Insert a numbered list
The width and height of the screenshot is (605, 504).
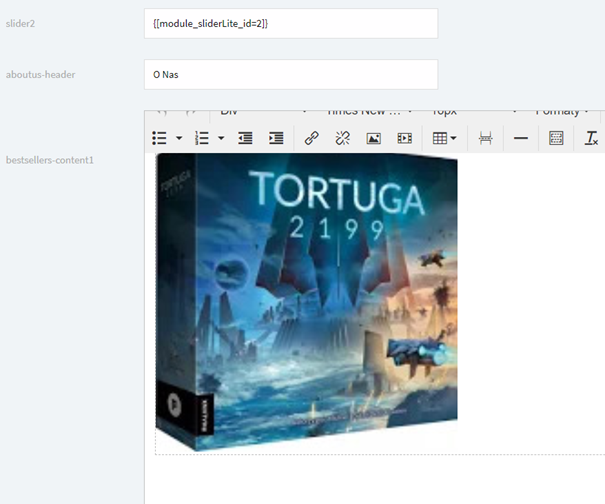(x=202, y=138)
